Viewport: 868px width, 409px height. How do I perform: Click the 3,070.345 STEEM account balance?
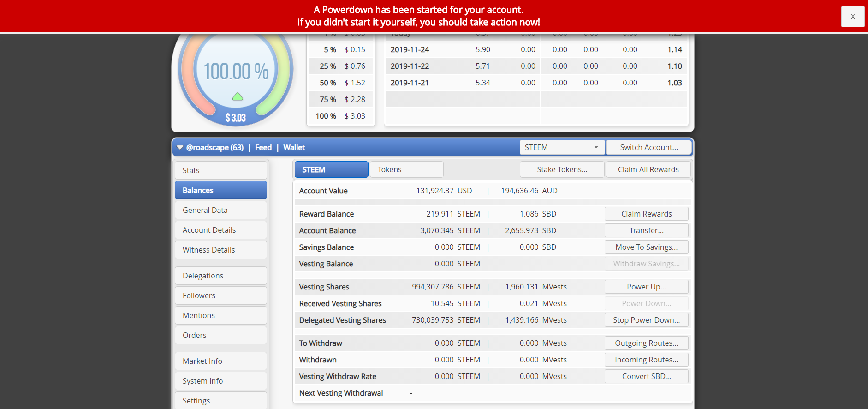coord(450,230)
